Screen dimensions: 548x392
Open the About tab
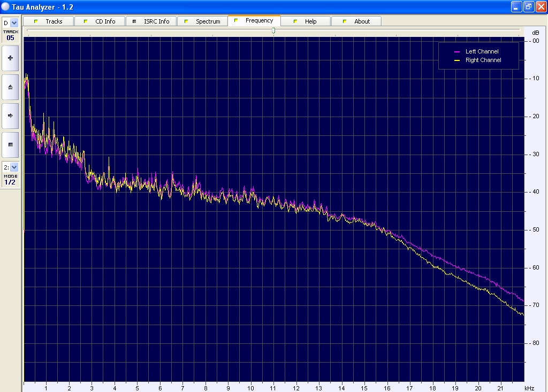(362, 21)
